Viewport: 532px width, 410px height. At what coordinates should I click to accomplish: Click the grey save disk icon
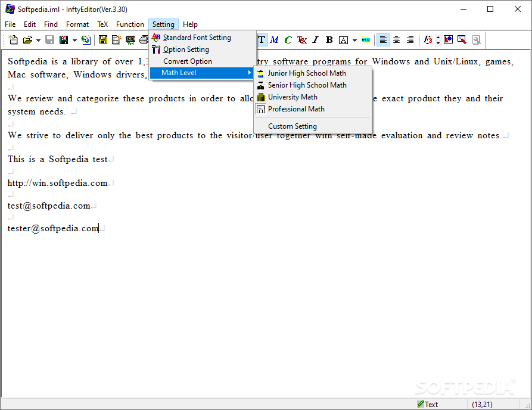click(x=49, y=40)
